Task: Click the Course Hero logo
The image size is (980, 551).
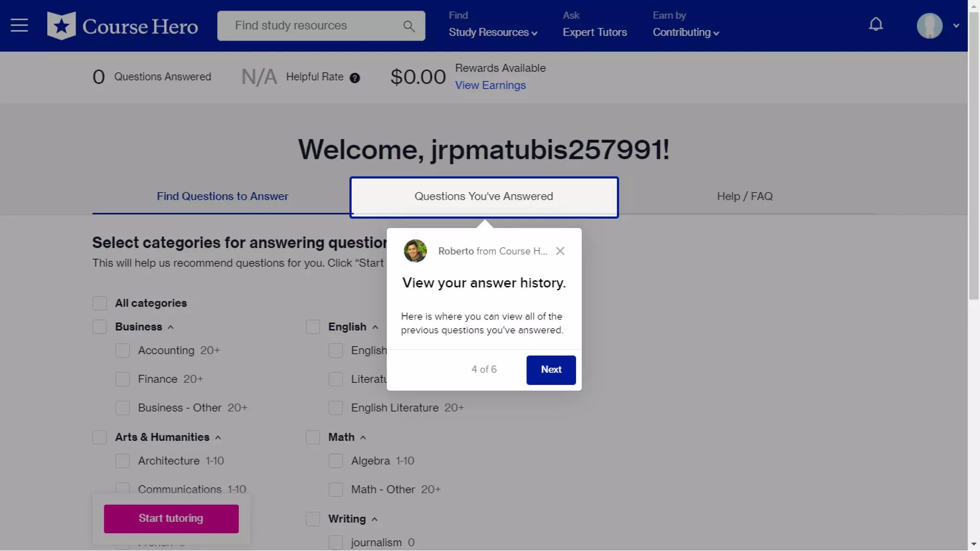Action: 122,26
